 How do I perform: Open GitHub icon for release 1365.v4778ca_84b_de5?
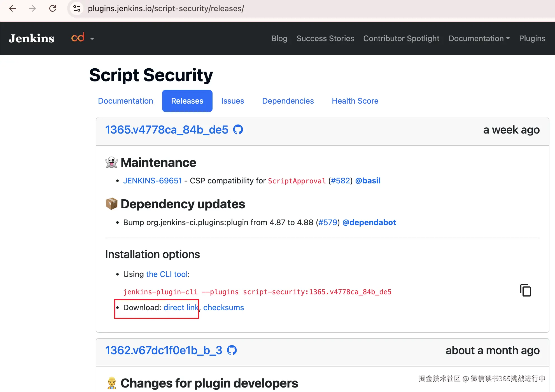coord(238,130)
